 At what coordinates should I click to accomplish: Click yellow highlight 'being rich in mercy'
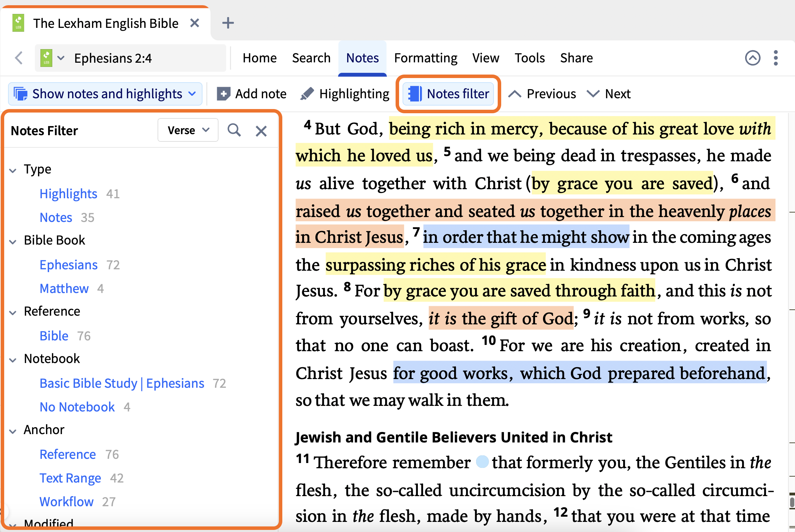click(x=464, y=129)
